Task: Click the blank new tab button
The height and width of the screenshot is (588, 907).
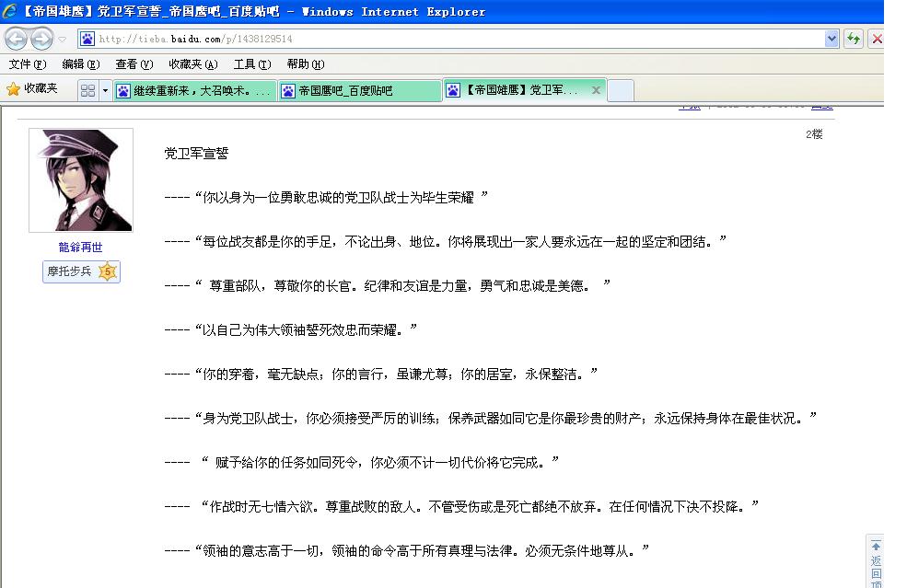Action: pos(621,90)
